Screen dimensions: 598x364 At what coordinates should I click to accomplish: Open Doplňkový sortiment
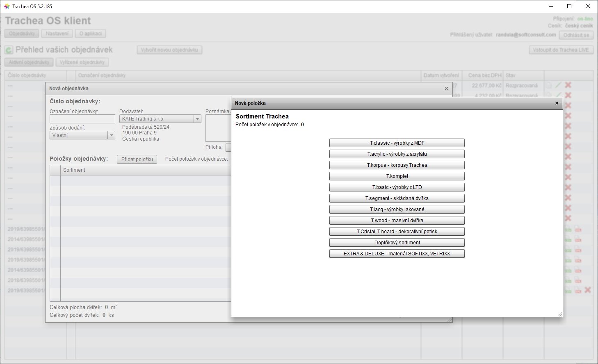(x=397, y=243)
